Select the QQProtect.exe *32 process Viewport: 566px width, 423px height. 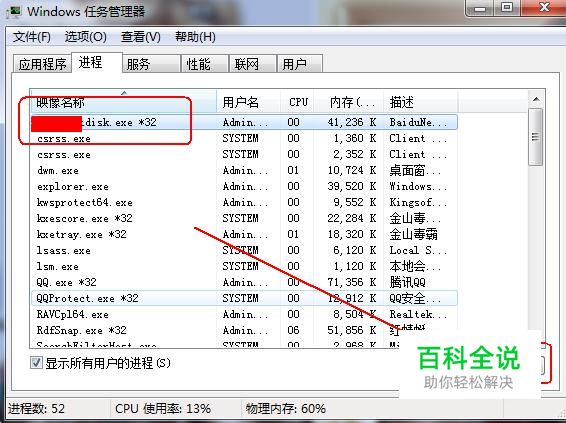pos(244,298)
